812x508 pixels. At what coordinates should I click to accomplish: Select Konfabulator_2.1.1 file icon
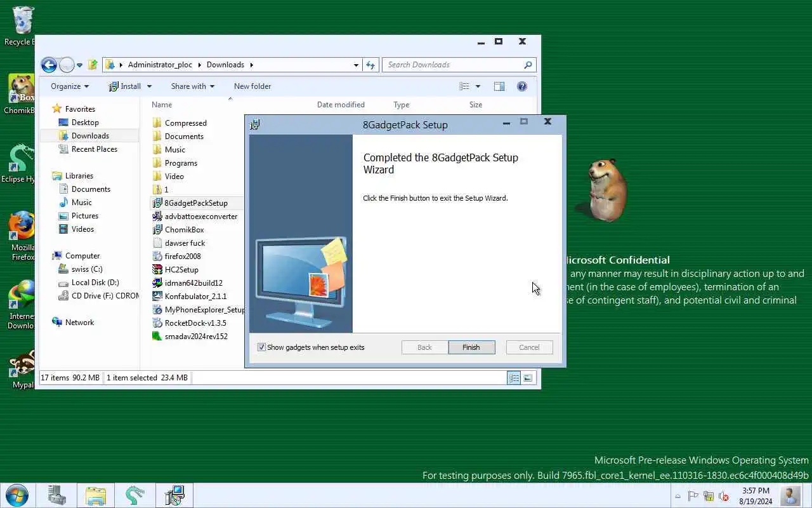(x=158, y=297)
